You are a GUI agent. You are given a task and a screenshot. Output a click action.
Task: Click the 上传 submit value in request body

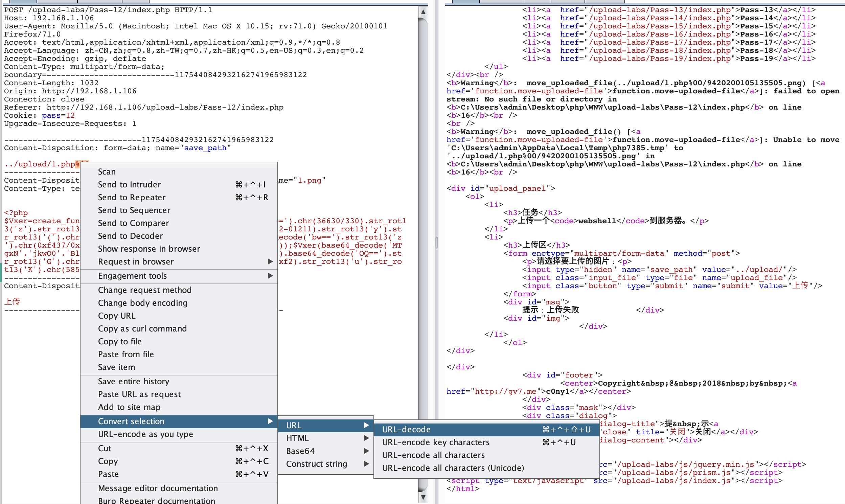(x=12, y=302)
